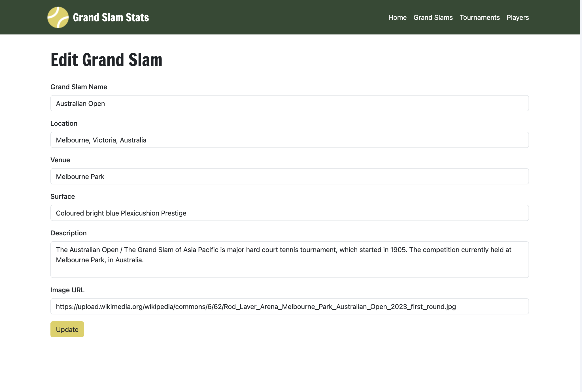The height and width of the screenshot is (392, 582).
Task: Navigate to the Home page
Action: tap(397, 17)
